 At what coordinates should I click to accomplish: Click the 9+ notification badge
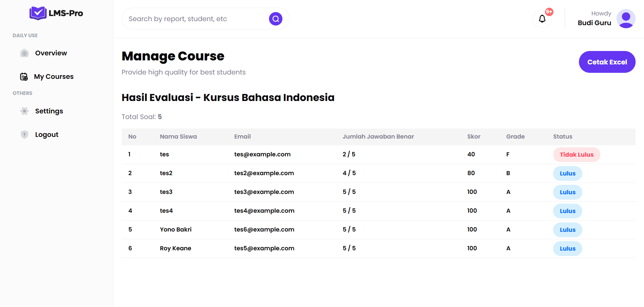tap(549, 12)
